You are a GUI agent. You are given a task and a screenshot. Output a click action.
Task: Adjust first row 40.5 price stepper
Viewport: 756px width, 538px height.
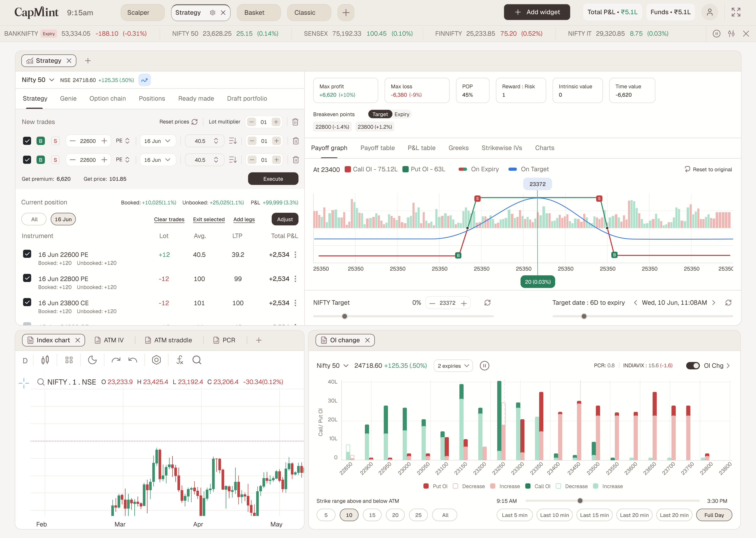tap(216, 141)
